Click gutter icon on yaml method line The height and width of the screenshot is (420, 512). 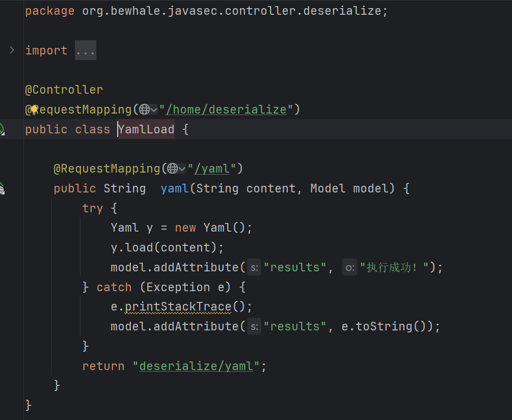(2, 189)
